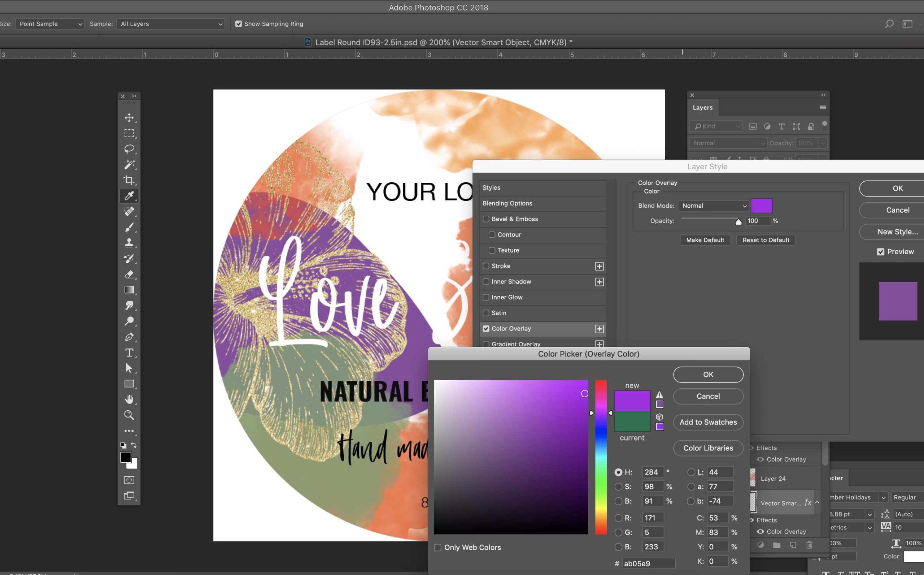This screenshot has width=924, height=575.
Task: Click the not web safe cube icon
Action: click(x=659, y=417)
